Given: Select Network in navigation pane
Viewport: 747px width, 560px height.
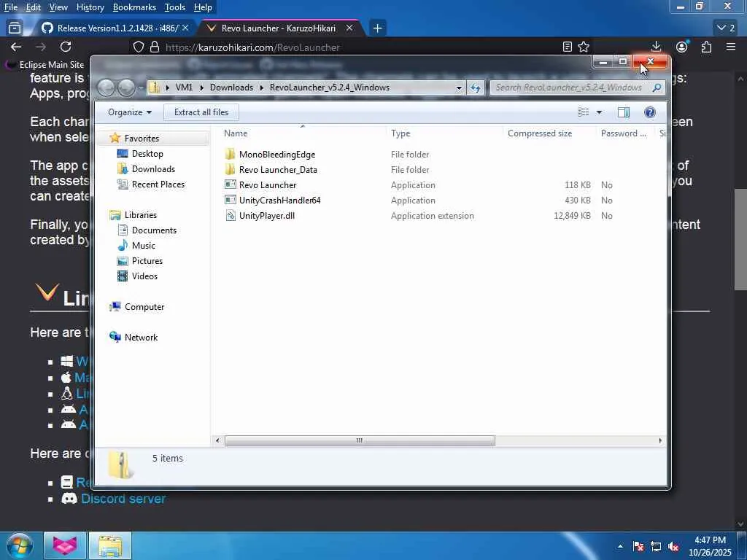Looking at the screenshot, I should pos(133,337).
